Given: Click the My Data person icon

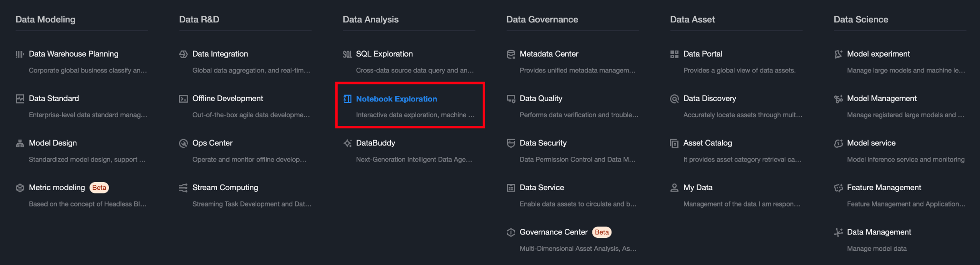Looking at the screenshot, I should [x=674, y=188].
